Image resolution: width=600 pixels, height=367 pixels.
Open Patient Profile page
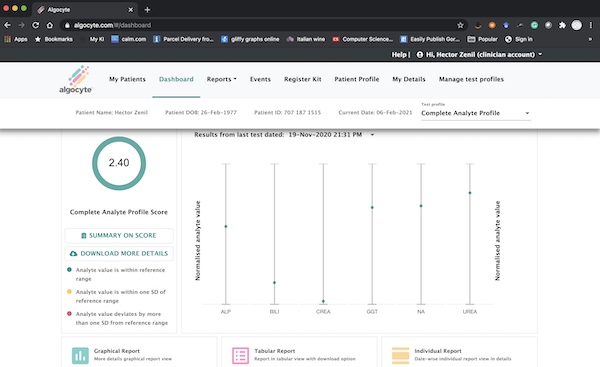357,79
